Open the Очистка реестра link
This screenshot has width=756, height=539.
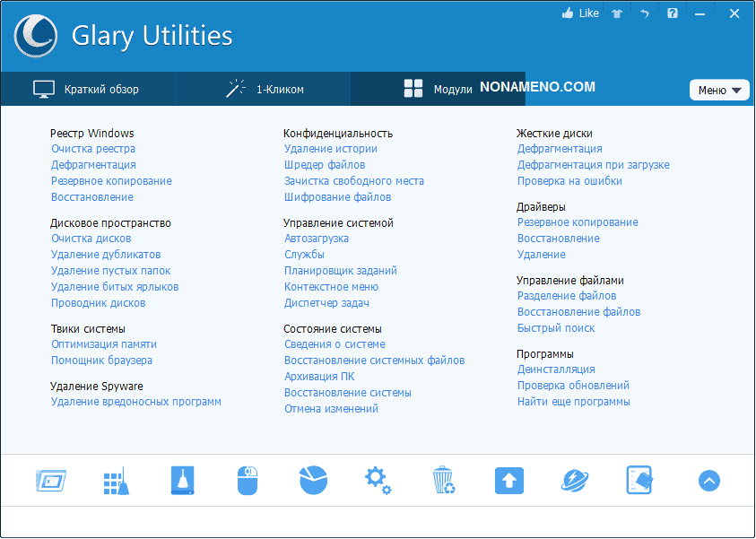click(x=93, y=149)
